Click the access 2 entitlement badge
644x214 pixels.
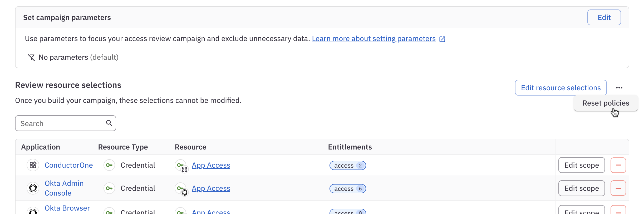coord(348,165)
